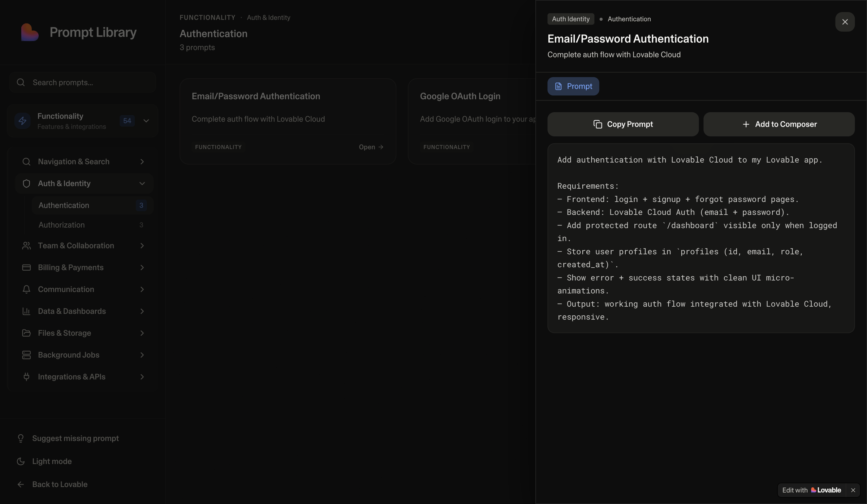Click the Integrations & APIs plug icon

pos(26,377)
